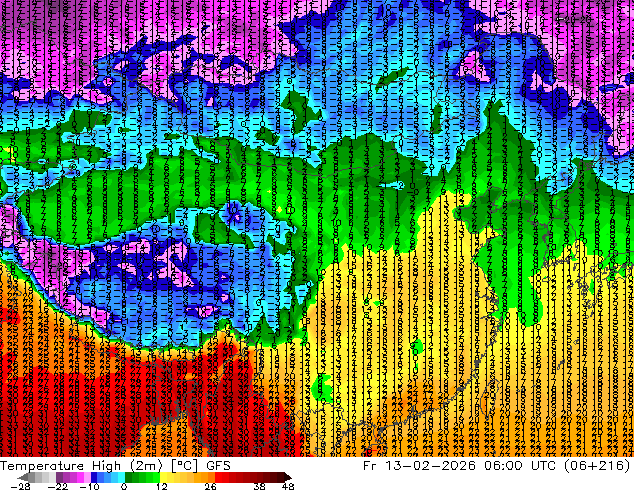Pick the bright yellow legend swatch above 12
634x490 pixels.
[163, 477]
